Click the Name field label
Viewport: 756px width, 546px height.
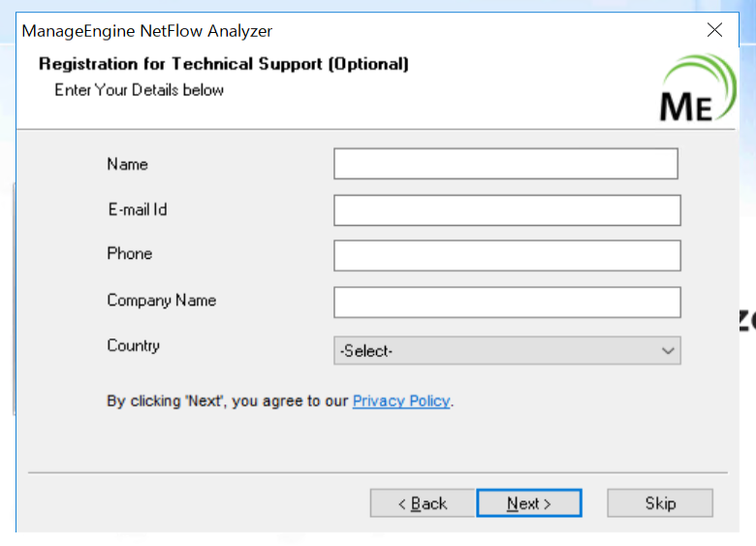(x=128, y=164)
